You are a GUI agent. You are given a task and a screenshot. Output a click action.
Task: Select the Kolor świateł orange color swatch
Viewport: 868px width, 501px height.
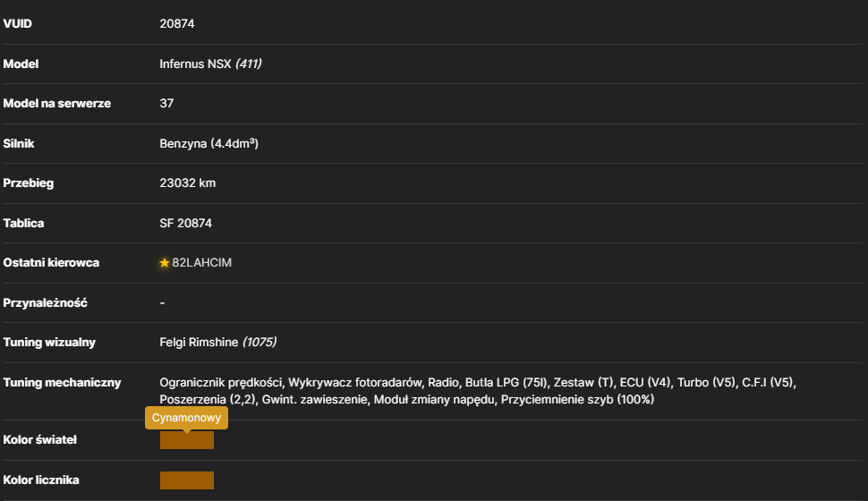point(187,440)
